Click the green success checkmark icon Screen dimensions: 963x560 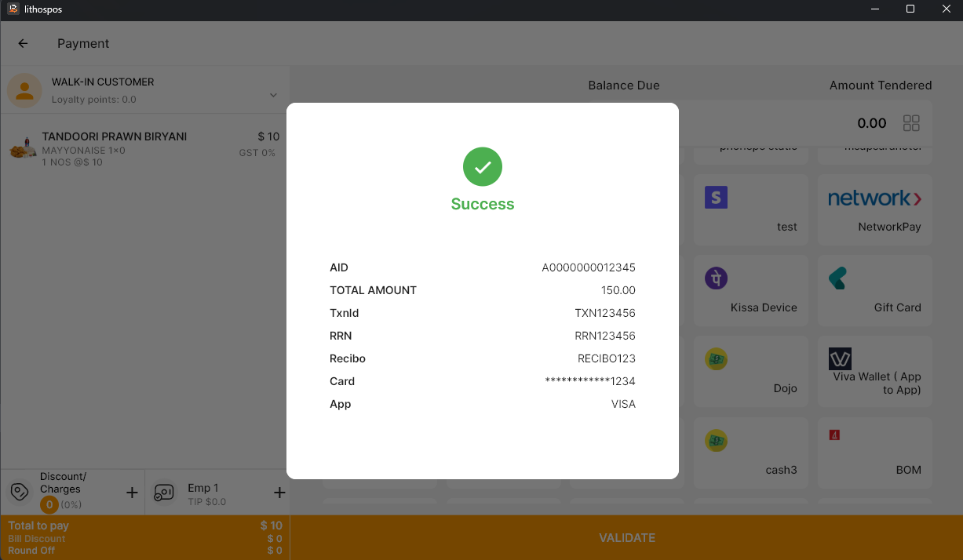pyautogui.click(x=482, y=167)
